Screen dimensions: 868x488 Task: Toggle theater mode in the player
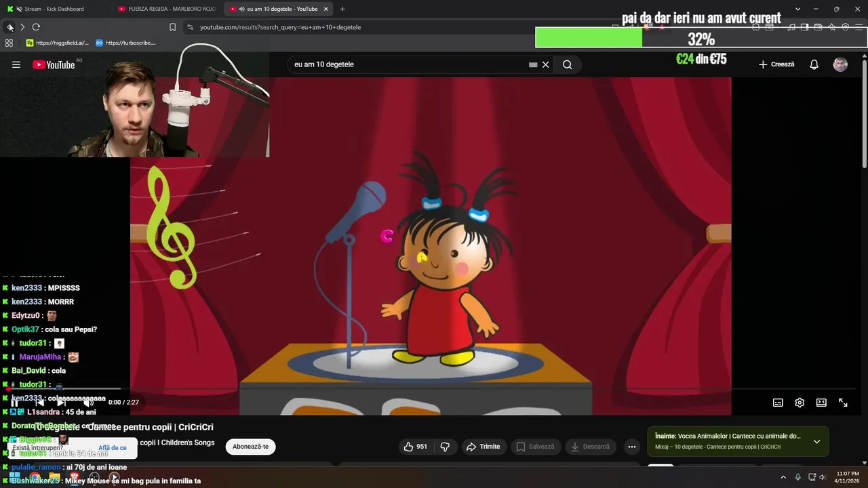[x=821, y=403]
